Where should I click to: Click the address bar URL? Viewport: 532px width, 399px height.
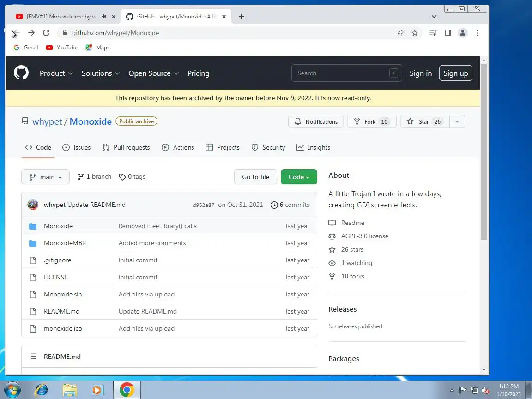pos(115,33)
